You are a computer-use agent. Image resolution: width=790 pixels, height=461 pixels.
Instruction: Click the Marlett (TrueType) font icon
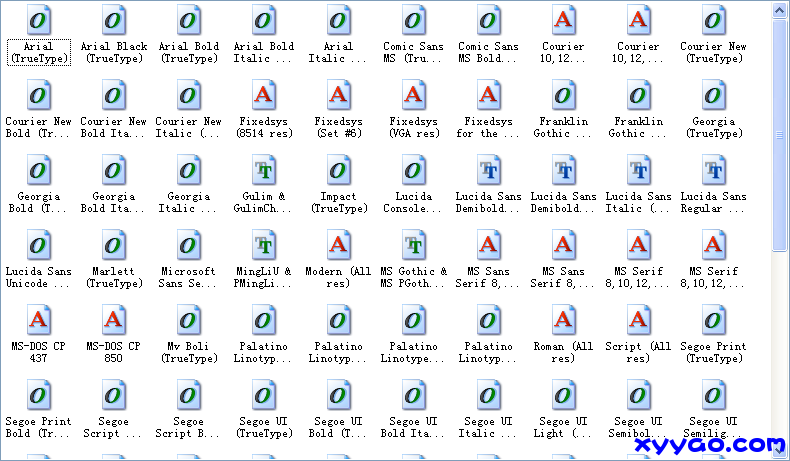click(x=114, y=245)
